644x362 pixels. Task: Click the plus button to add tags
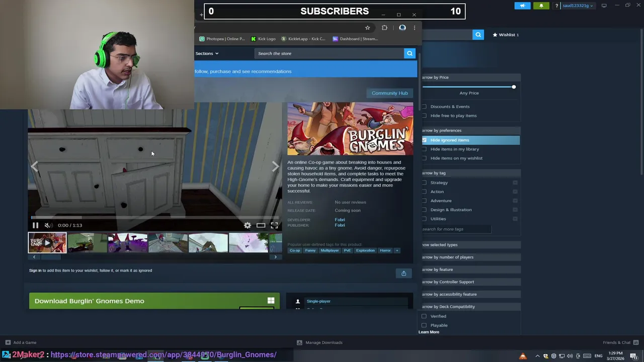pos(397,250)
